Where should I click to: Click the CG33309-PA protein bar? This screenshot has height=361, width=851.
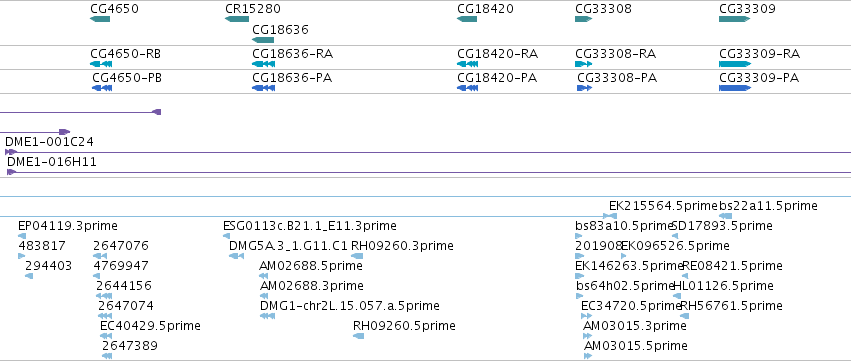click(735, 88)
